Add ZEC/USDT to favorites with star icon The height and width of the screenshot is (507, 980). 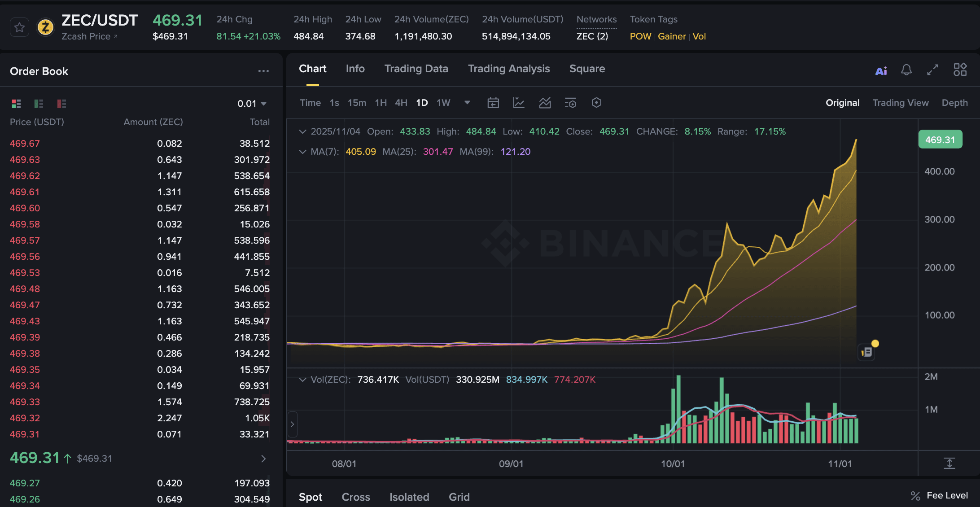click(19, 28)
